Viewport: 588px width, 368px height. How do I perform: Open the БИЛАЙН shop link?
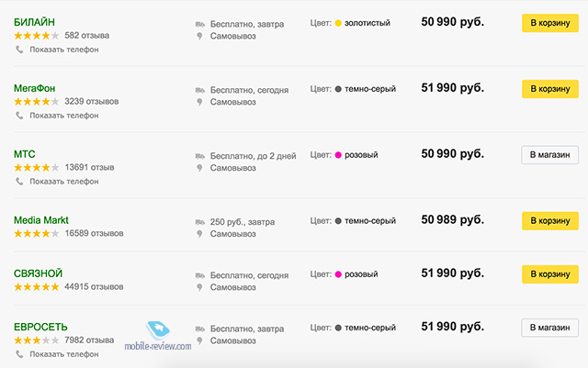pyautogui.click(x=35, y=22)
